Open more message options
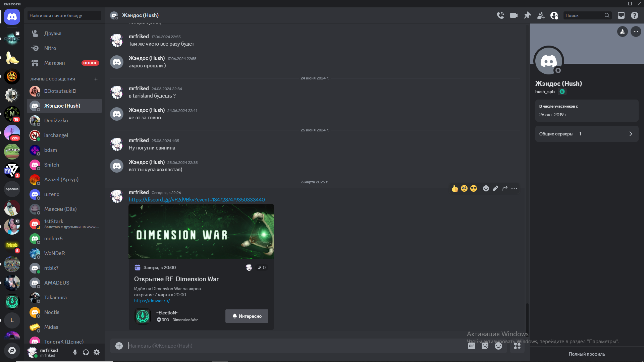Image resolution: width=644 pixels, height=362 pixels. coord(514,188)
